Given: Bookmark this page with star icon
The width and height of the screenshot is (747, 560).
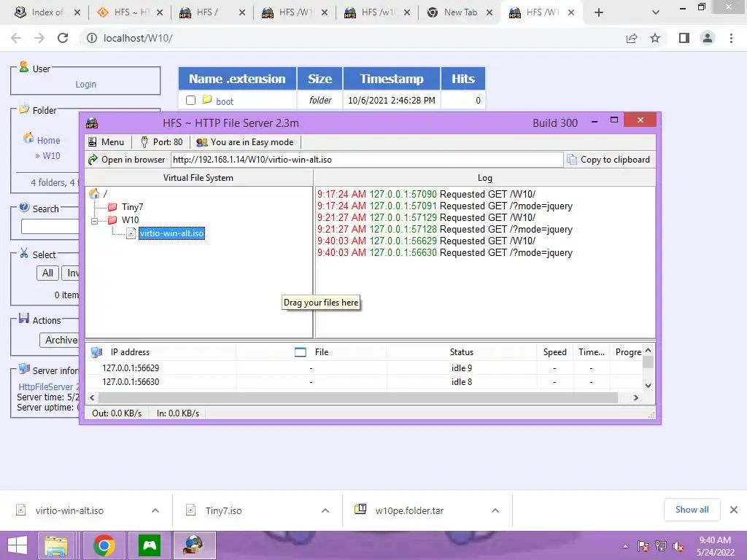Looking at the screenshot, I should [655, 38].
